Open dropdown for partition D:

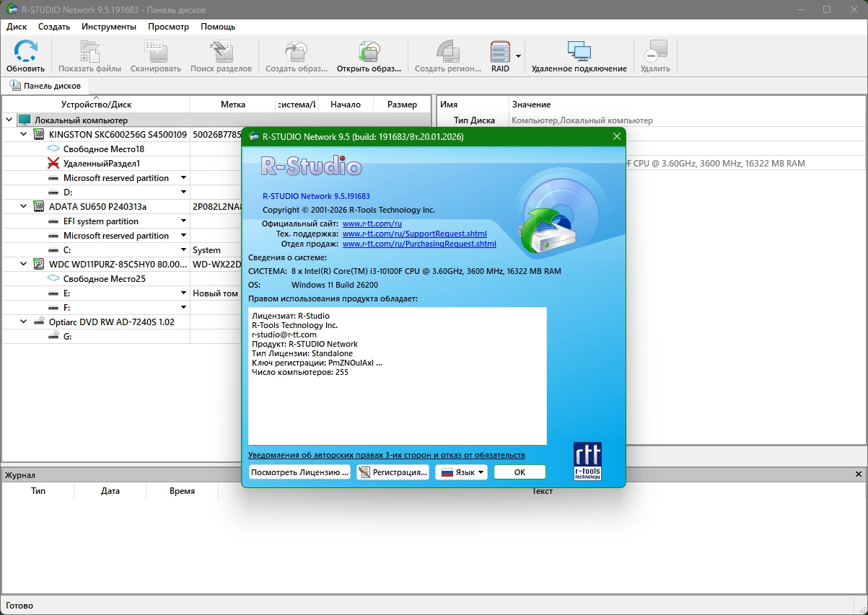click(183, 193)
